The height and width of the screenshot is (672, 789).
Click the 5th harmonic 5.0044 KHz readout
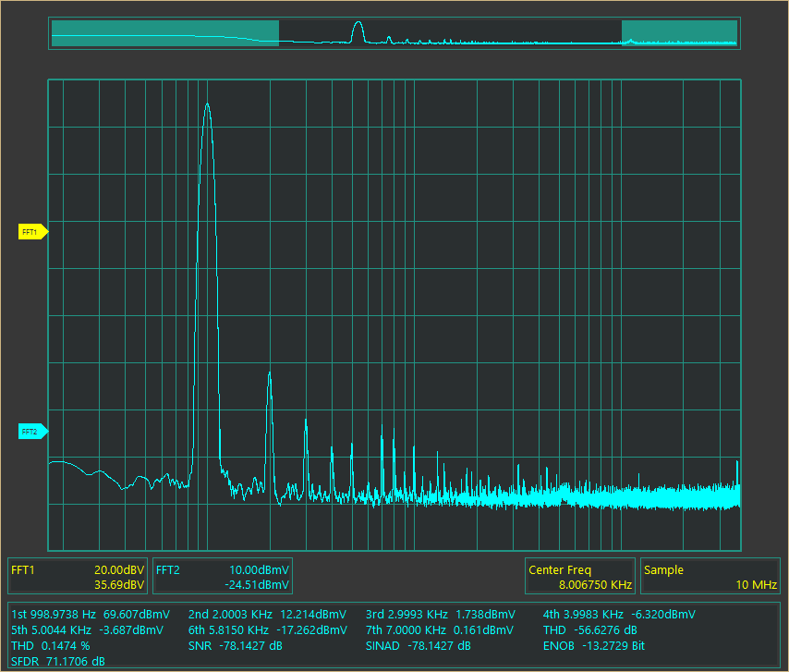pos(87,629)
